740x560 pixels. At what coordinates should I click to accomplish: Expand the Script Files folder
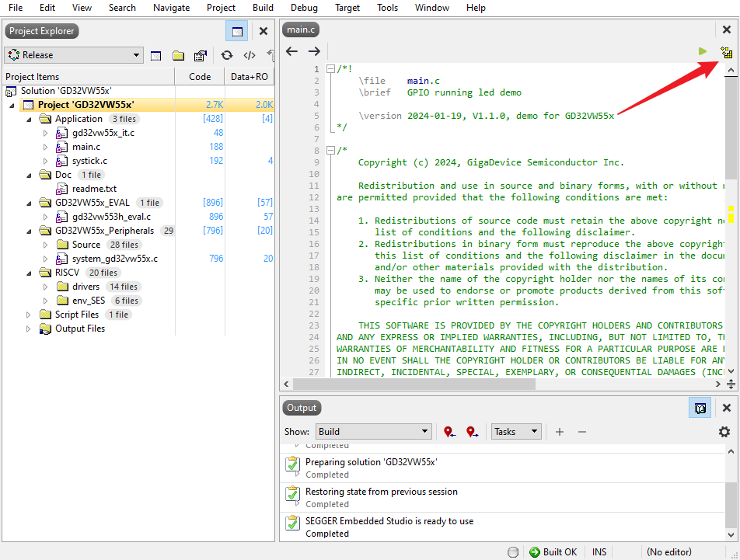click(x=29, y=315)
